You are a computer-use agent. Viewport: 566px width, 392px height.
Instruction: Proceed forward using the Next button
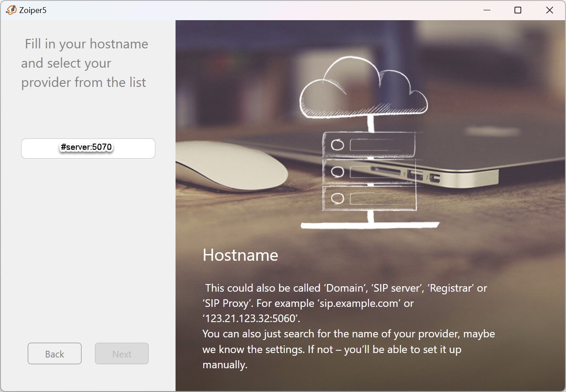121,353
